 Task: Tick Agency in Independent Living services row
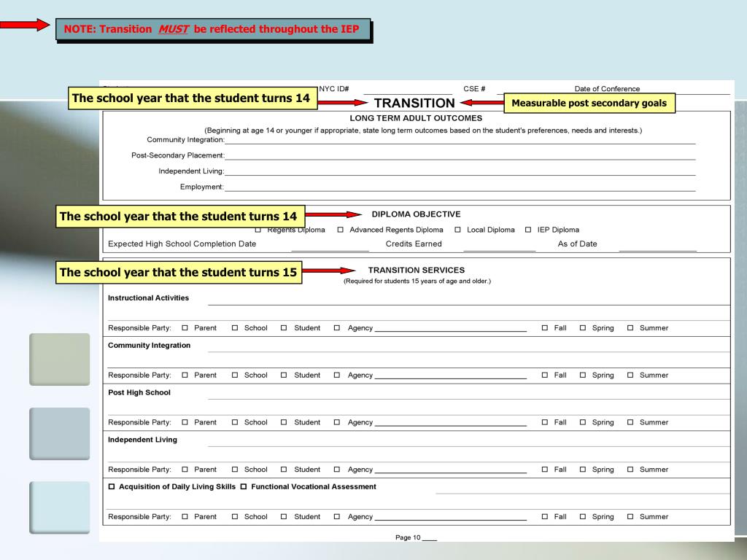337,469
